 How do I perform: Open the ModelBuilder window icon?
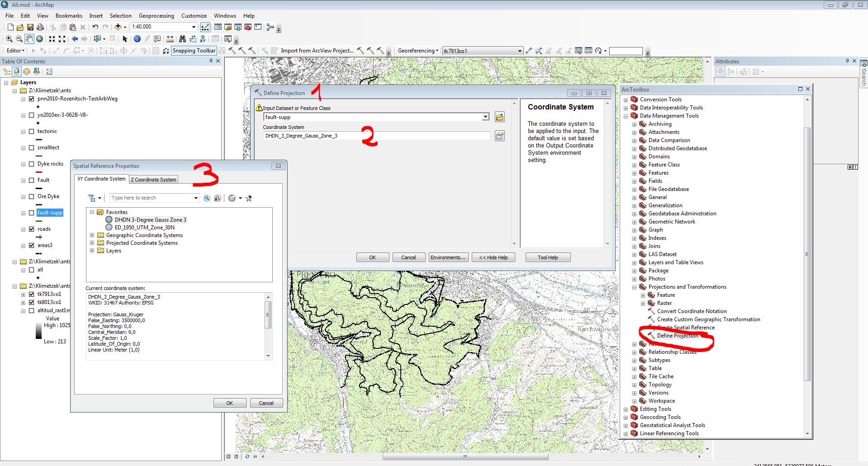pyautogui.click(x=270, y=27)
